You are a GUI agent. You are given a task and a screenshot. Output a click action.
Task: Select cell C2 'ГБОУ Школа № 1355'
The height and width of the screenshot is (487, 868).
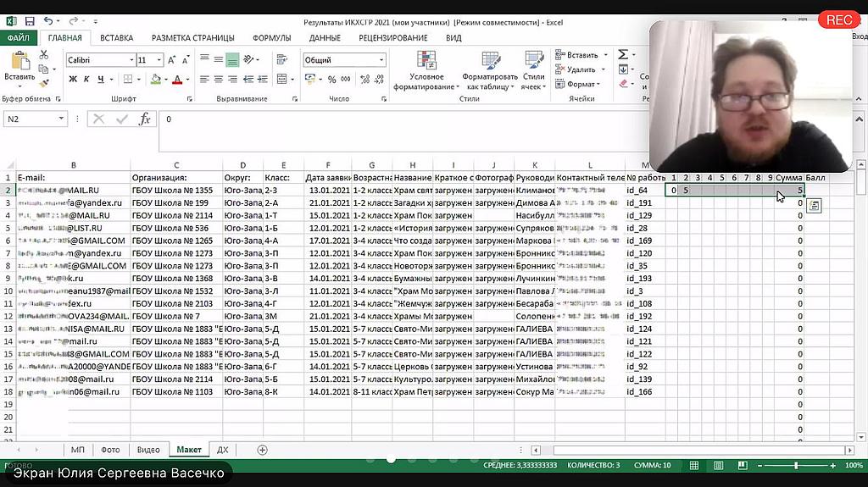[175, 191]
